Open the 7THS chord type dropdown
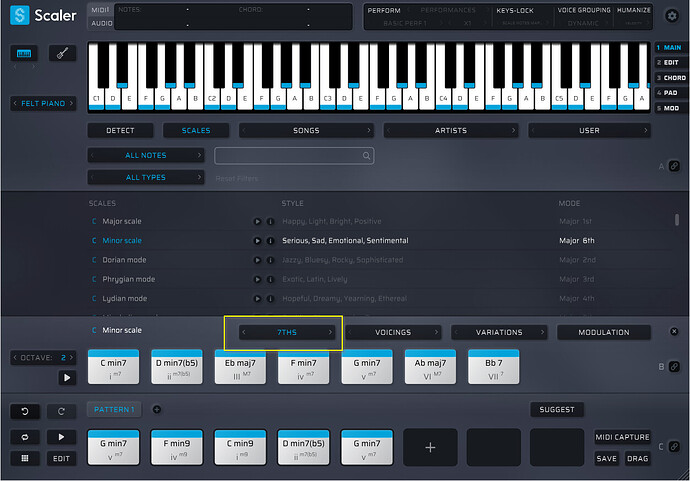Image resolution: width=690 pixels, height=481 pixels. [287, 332]
